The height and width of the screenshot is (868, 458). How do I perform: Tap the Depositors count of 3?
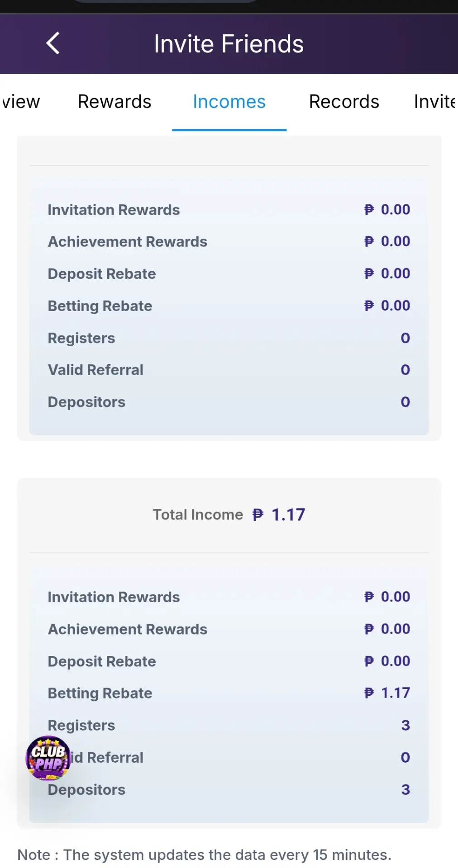pos(406,789)
